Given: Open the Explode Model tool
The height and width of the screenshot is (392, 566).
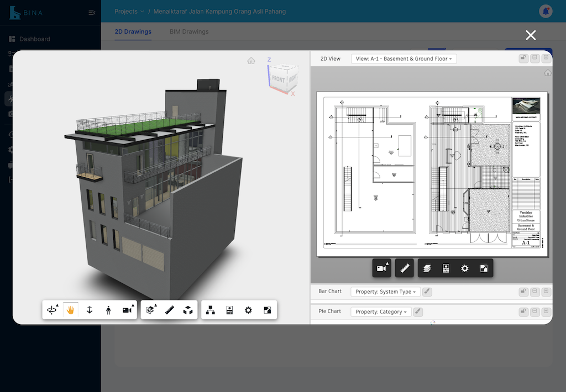Looking at the screenshot, I should tap(188, 310).
